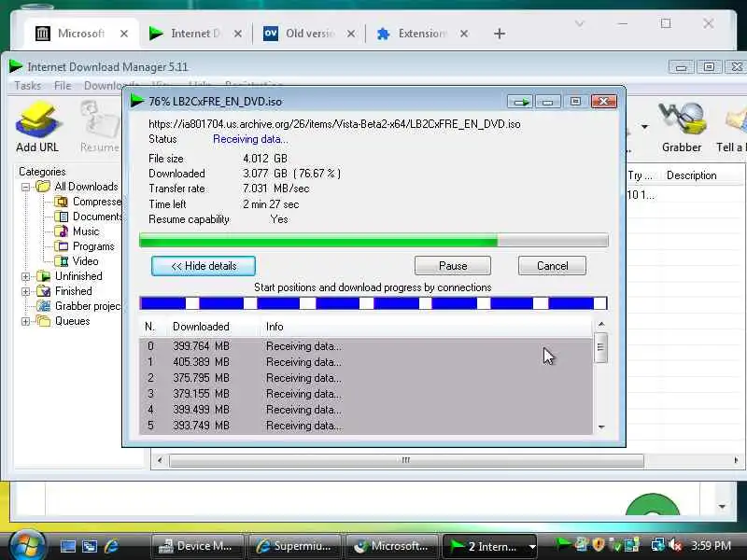Click the security shield tray icon
The width and height of the screenshot is (747, 560).
(599, 544)
